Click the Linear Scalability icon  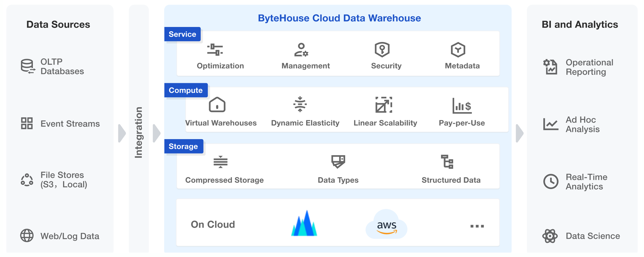(384, 105)
